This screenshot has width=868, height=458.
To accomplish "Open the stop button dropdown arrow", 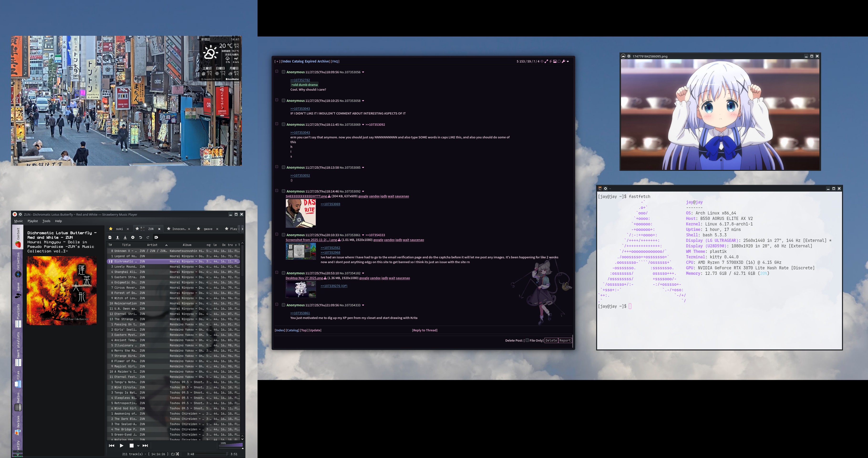I will click(138, 446).
